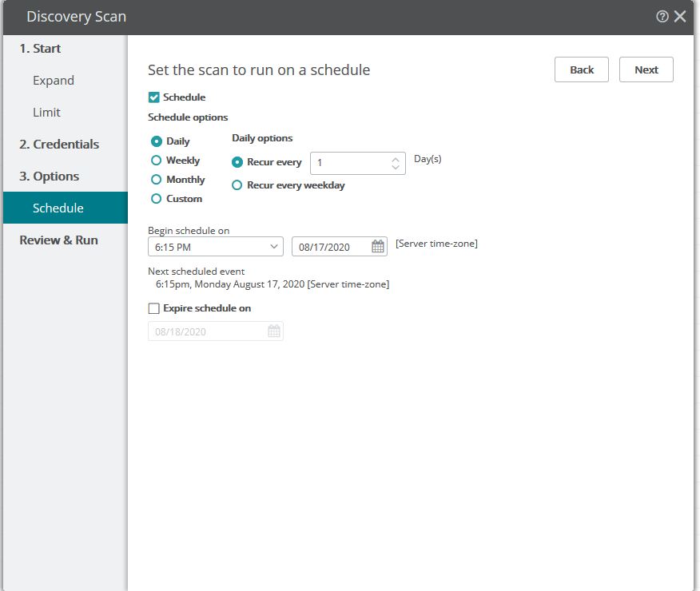This screenshot has height=591, width=700.
Task: Click the Back button
Action: coord(582,69)
